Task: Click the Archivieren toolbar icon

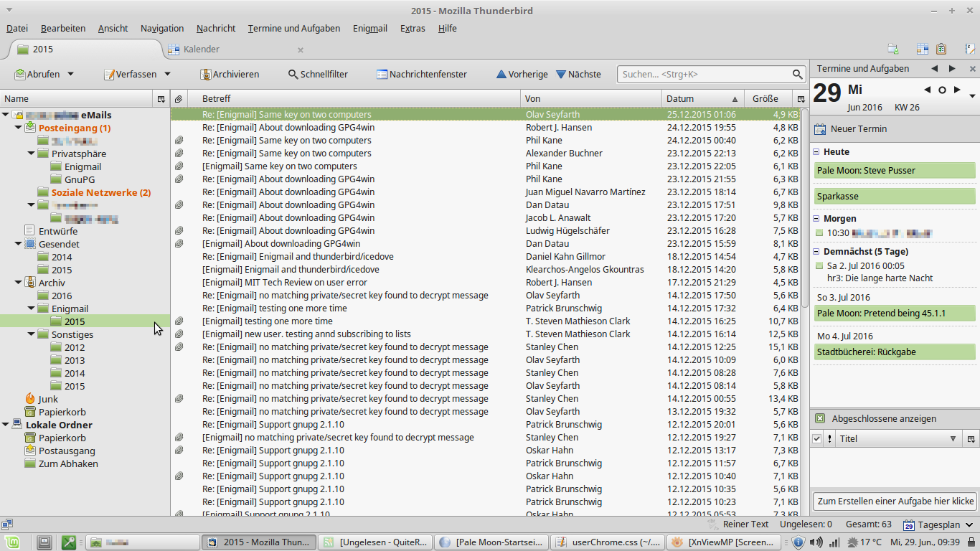Action: 206,74
